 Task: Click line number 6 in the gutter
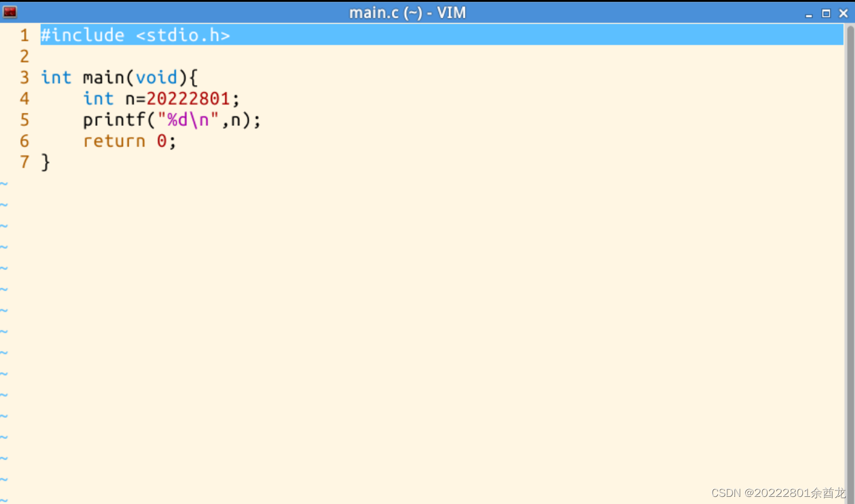[x=24, y=141]
